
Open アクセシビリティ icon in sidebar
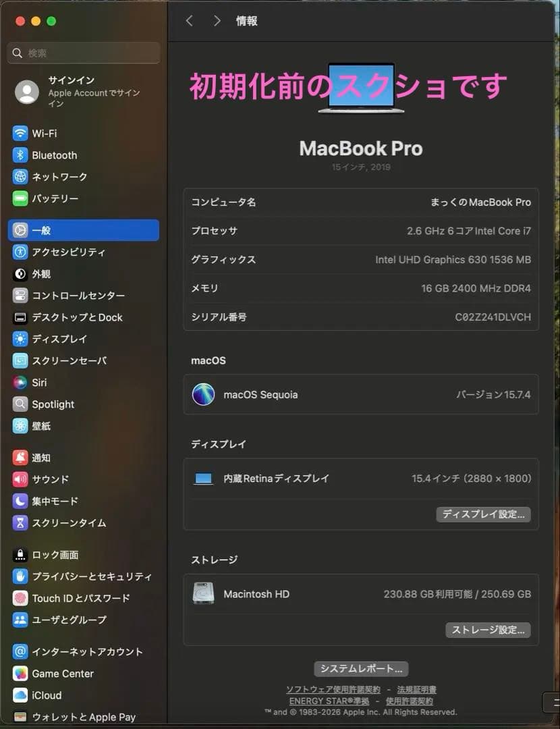[x=20, y=252]
